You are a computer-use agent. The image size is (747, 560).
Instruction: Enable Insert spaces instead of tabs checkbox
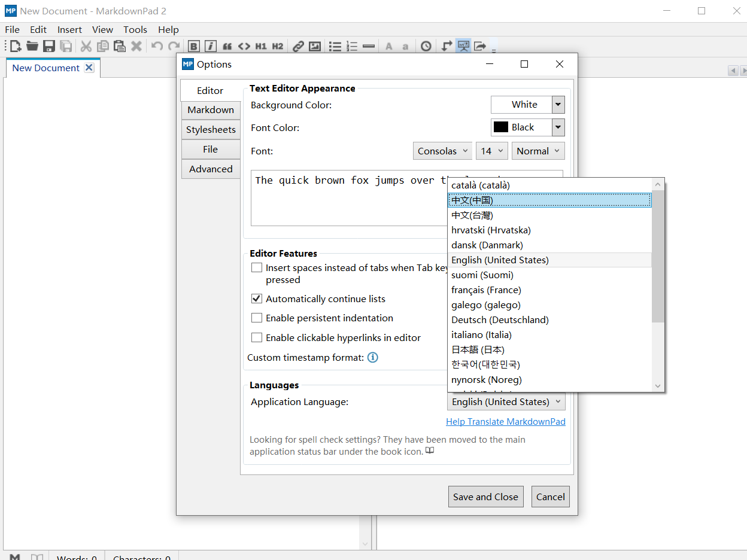pos(257,268)
